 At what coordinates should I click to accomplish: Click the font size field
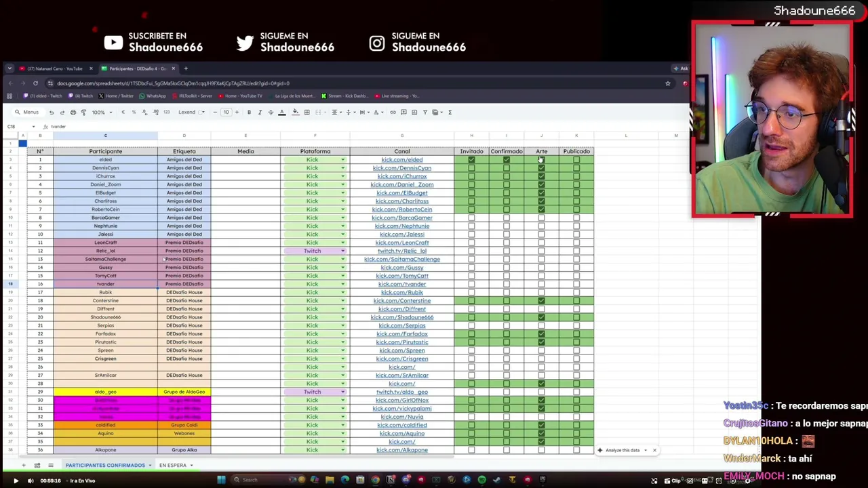[x=226, y=113]
